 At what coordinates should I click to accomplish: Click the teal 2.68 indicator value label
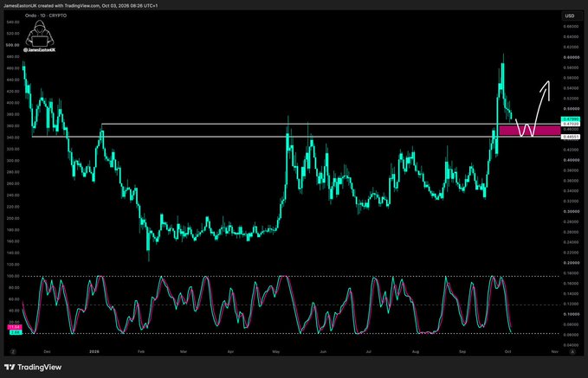(15, 332)
